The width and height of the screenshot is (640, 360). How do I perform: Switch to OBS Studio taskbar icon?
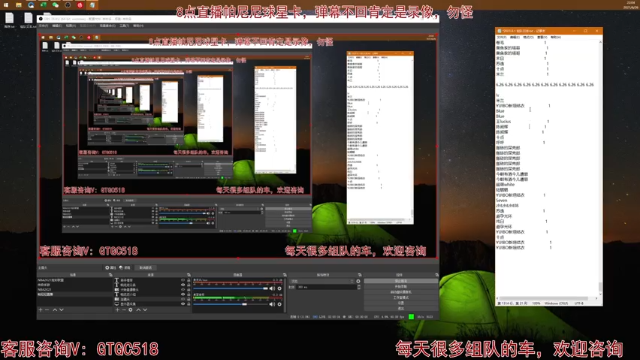tap(68, 5)
